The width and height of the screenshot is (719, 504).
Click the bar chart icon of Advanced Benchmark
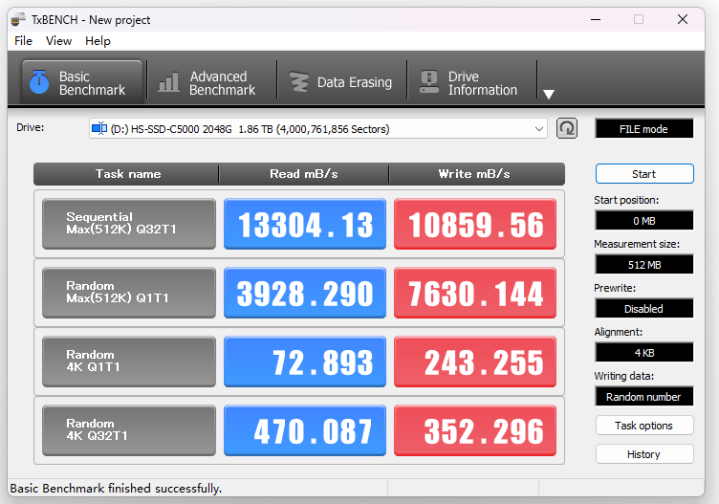(169, 83)
